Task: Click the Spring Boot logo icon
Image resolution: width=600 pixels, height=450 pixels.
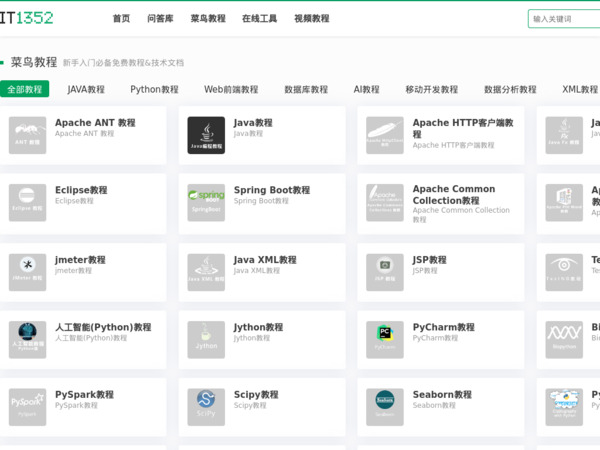Action: (x=206, y=203)
